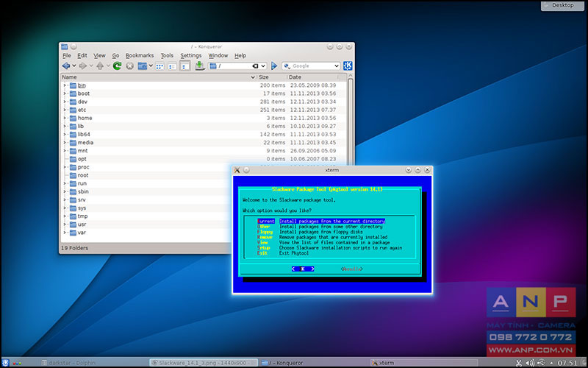588x368 pixels.
Task: Select Floppy option in pkgtool list
Action: tap(310, 232)
